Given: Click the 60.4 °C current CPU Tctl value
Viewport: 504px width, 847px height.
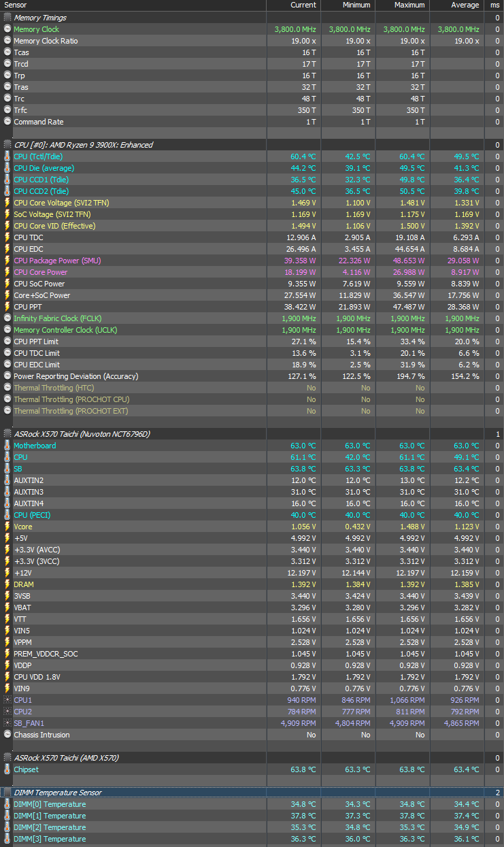Looking at the screenshot, I should tap(303, 156).
